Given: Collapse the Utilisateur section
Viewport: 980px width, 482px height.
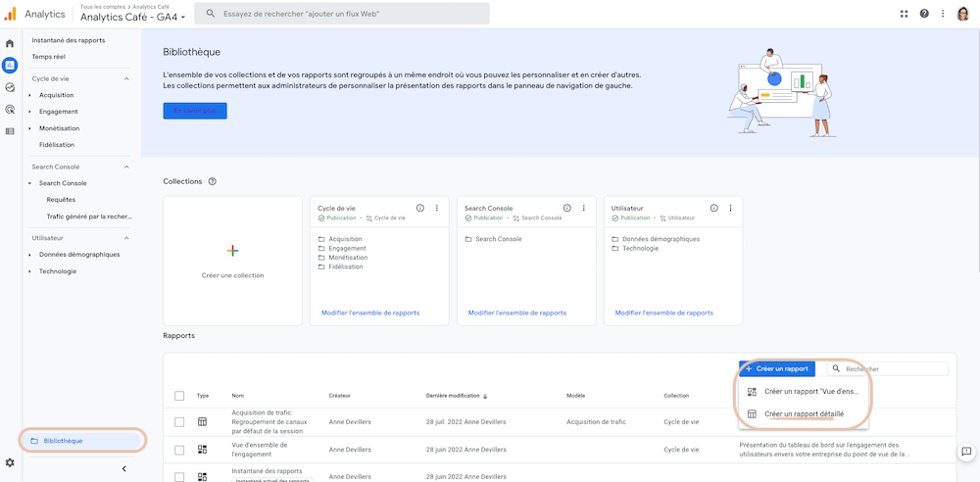Looking at the screenshot, I should [126, 238].
